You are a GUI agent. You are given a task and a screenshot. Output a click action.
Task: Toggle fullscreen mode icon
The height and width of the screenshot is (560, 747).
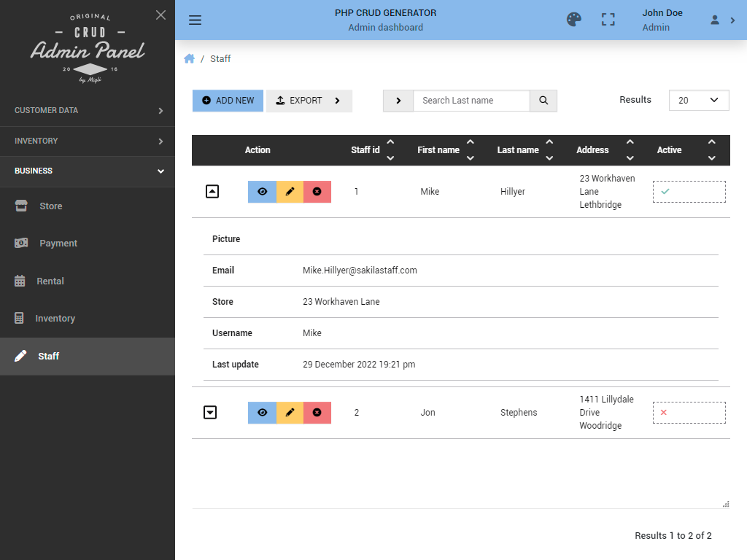pyautogui.click(x=608, y=20)
